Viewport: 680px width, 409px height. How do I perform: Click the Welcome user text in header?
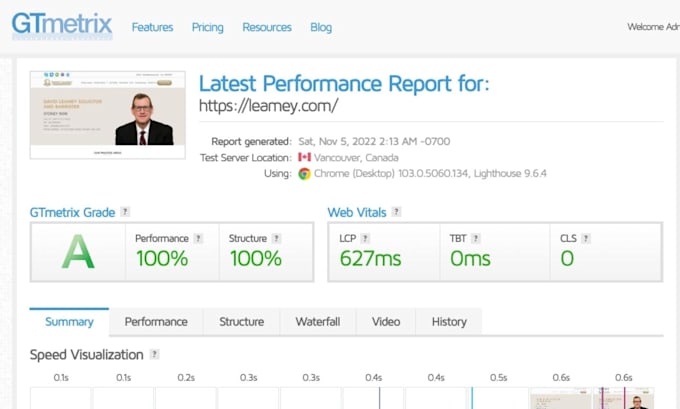coord(654,27)
